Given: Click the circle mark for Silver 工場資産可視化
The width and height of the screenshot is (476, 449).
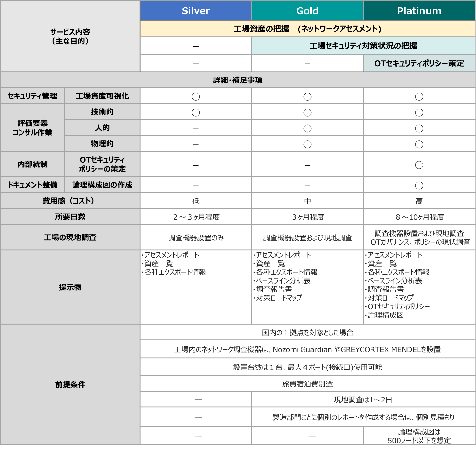Looking at the screenshot, I should point(196,97).
